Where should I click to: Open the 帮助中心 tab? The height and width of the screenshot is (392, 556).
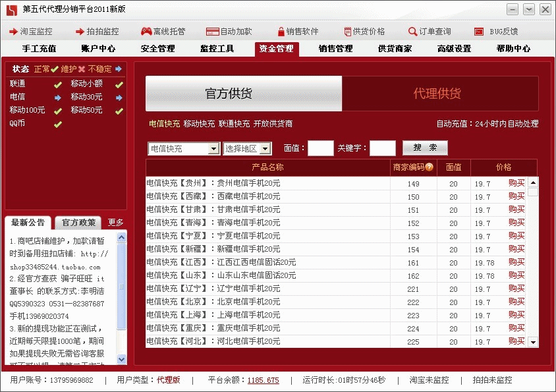tap(513, 49)
